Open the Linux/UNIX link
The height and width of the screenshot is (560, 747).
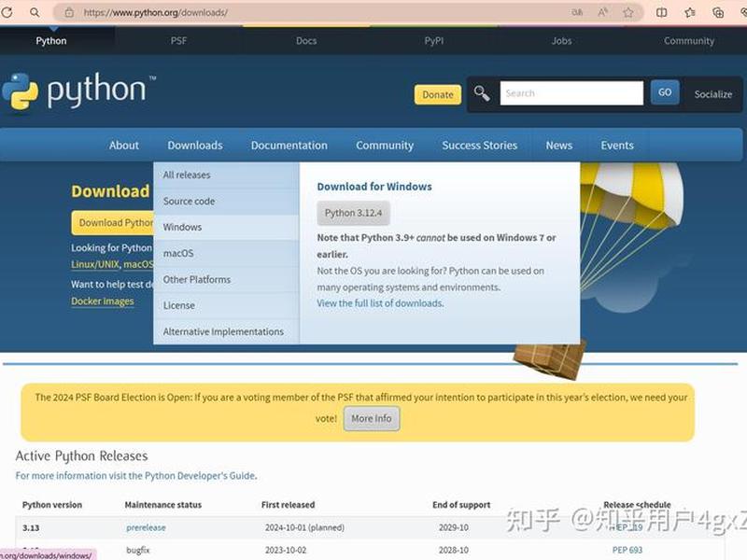(x=95, y=264)
